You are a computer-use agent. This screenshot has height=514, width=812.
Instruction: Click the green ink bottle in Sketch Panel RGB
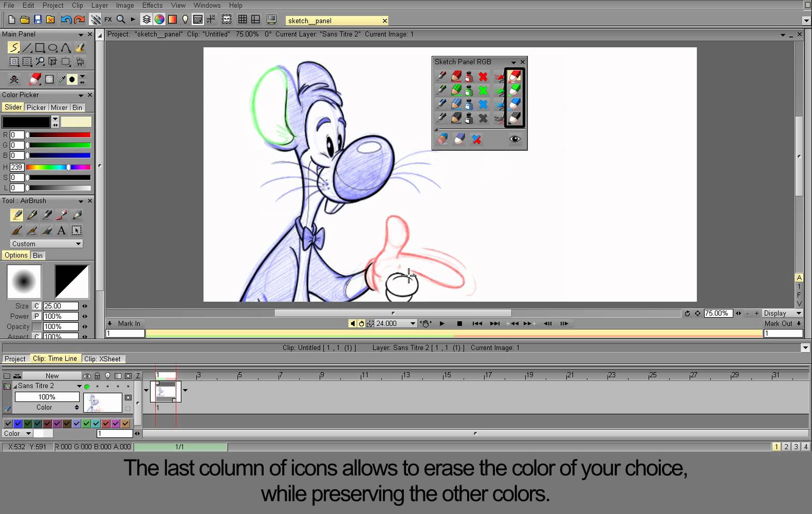(x=469, y=91)
